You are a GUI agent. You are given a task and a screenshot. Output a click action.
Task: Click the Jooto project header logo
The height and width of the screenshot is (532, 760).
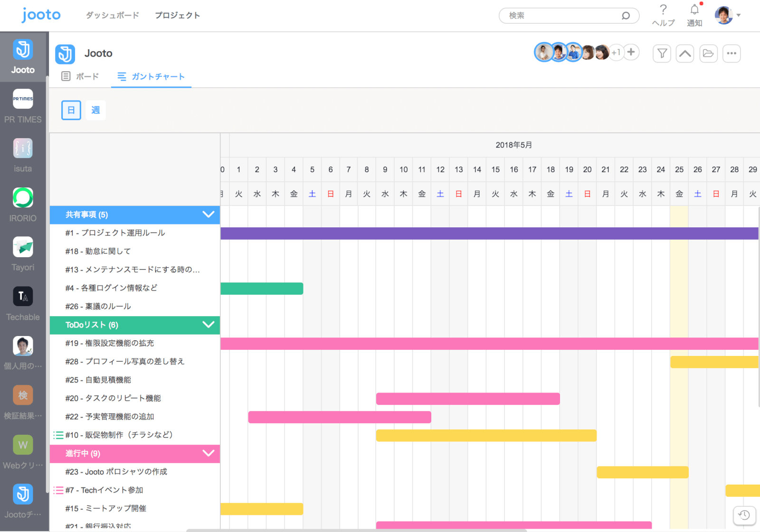65,54
